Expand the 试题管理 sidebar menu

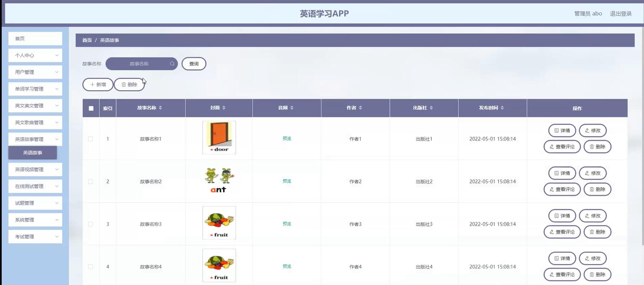point(35,203)
